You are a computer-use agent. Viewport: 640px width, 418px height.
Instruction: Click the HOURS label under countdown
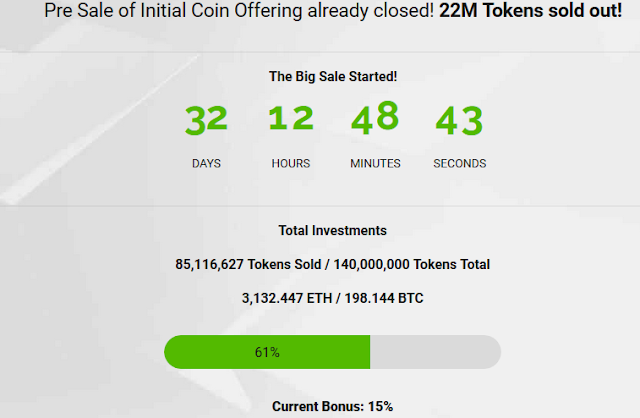(x=291, y=164)
